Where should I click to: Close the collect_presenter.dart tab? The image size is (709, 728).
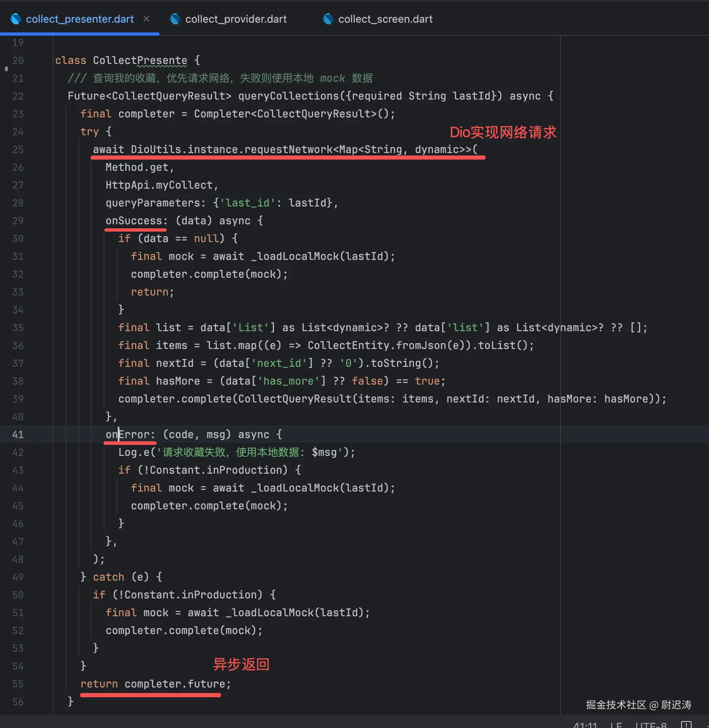coord(146,19)
